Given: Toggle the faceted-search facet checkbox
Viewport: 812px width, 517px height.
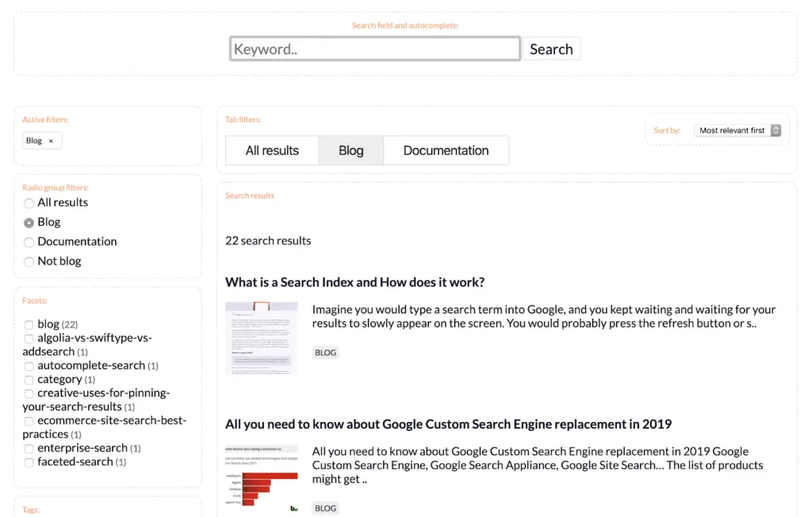Looking at the screenshot, I should coord(29,463).
